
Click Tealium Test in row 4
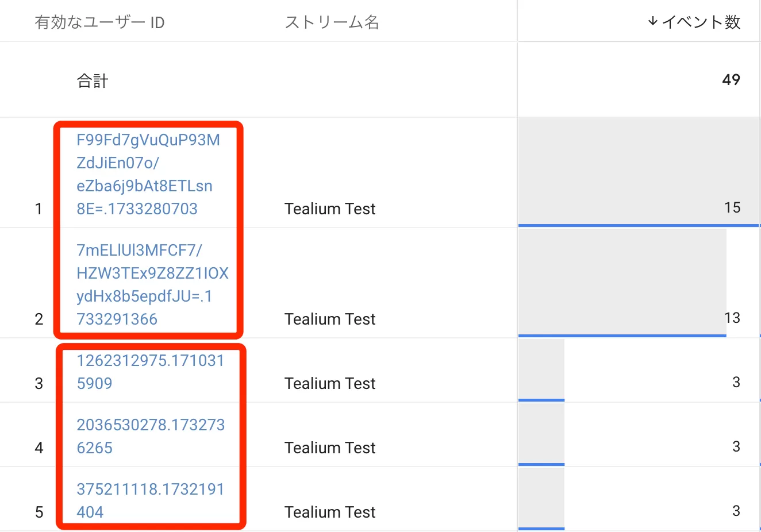click(x=330, y=448)
